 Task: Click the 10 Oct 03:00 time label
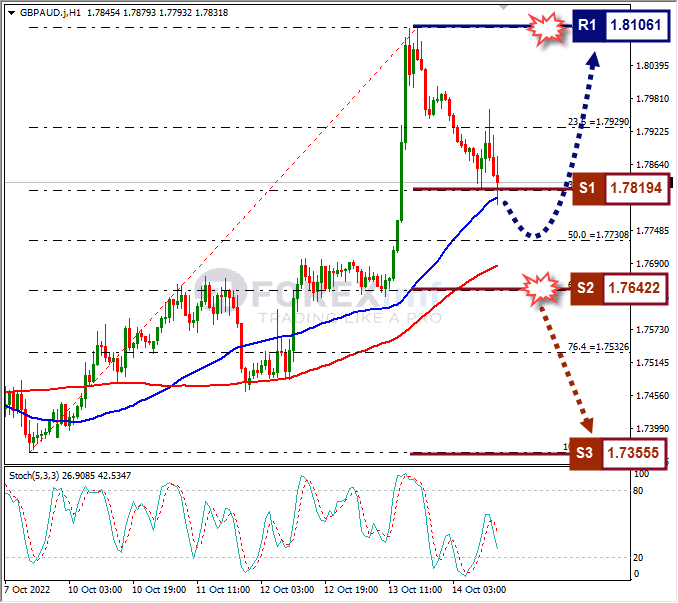[95, 590]
